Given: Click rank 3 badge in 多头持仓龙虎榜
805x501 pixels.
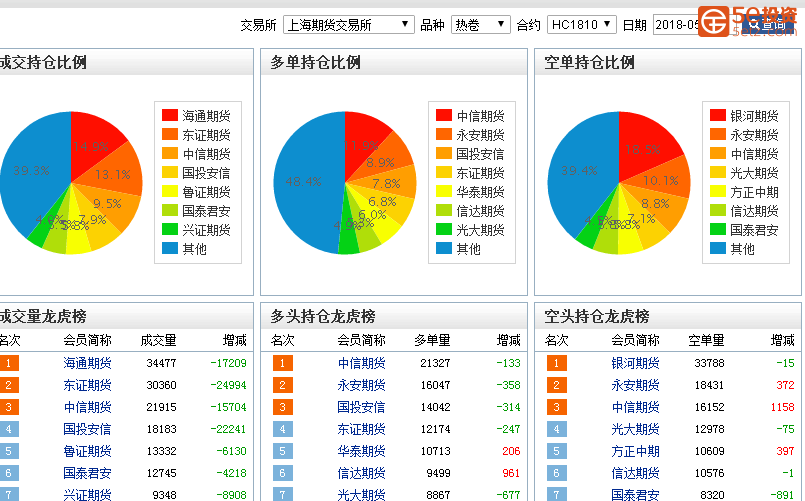Looking at the screenshot, I should click(283, 408).
